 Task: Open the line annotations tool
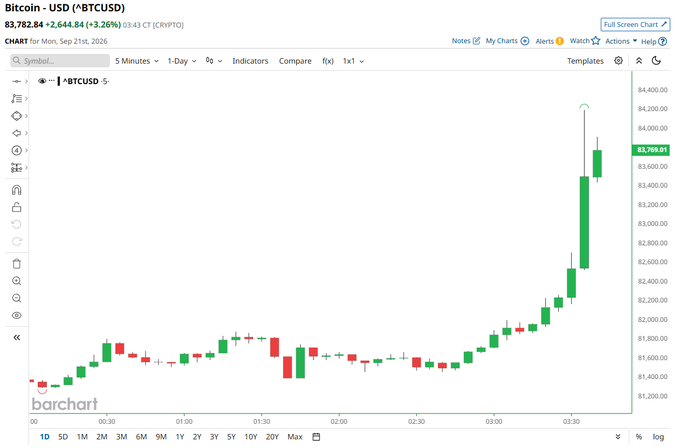click(x=16, y=98)
